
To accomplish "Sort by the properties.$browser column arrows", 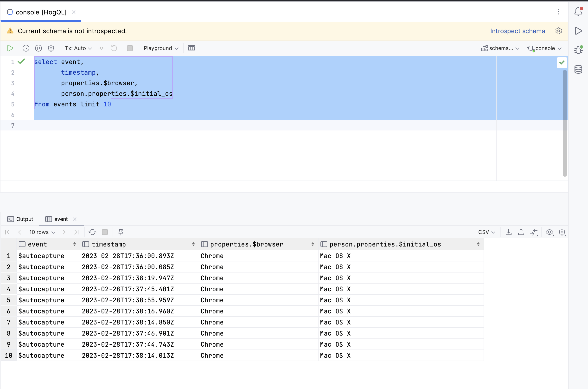I will click(x=313, y=244).
